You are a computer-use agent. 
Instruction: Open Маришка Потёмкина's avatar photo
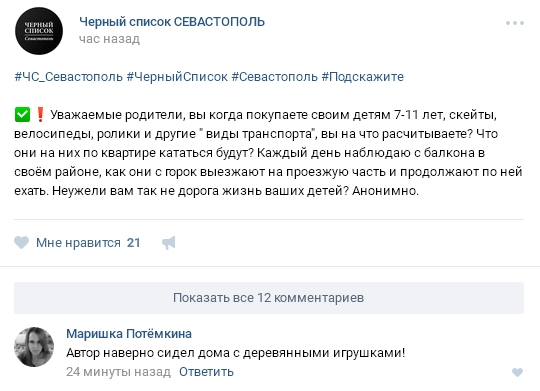tap(34, 347)
